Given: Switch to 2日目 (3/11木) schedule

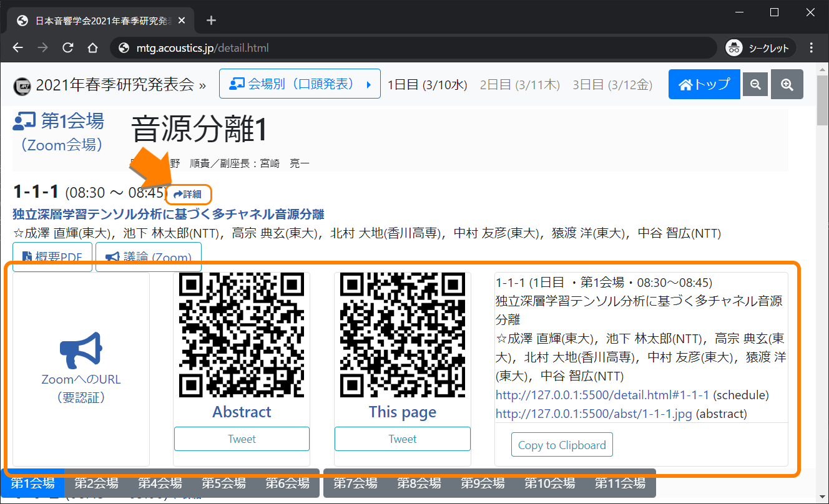Looking at the screenshot, I should tap(519, 85).
